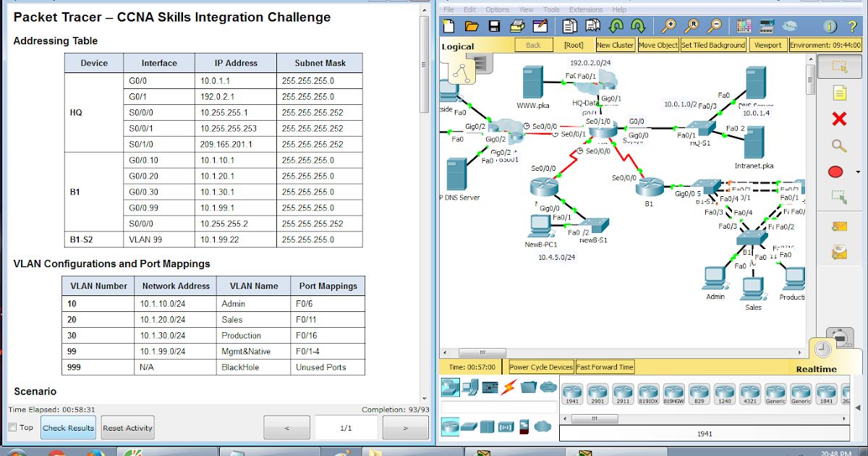
Task: Select the End Devices category icon
Action: (470, 388)
